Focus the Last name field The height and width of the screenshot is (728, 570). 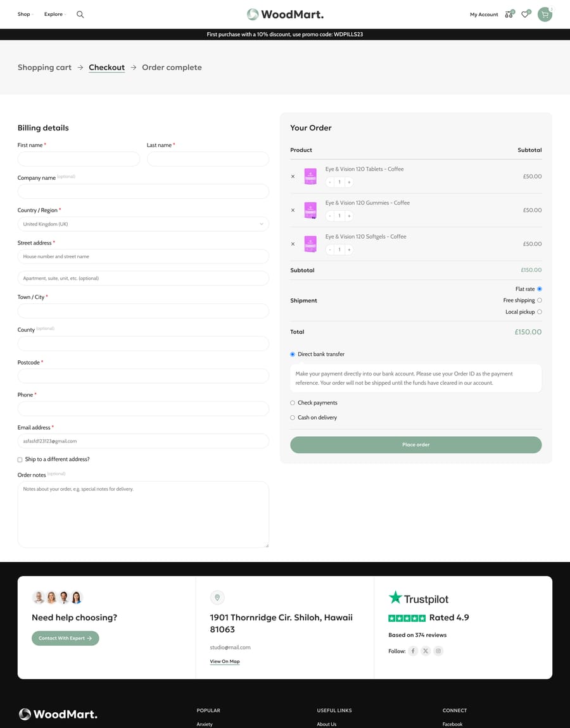tap(208, 159)
